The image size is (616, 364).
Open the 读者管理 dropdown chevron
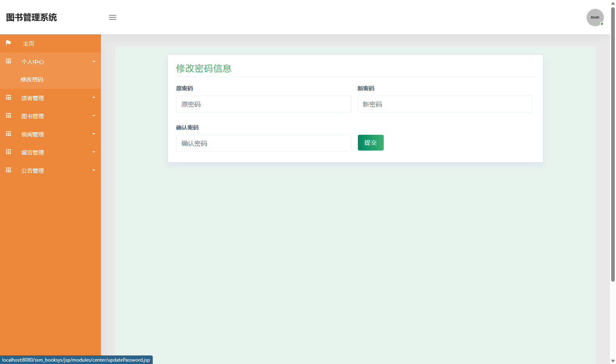[94, 98]
